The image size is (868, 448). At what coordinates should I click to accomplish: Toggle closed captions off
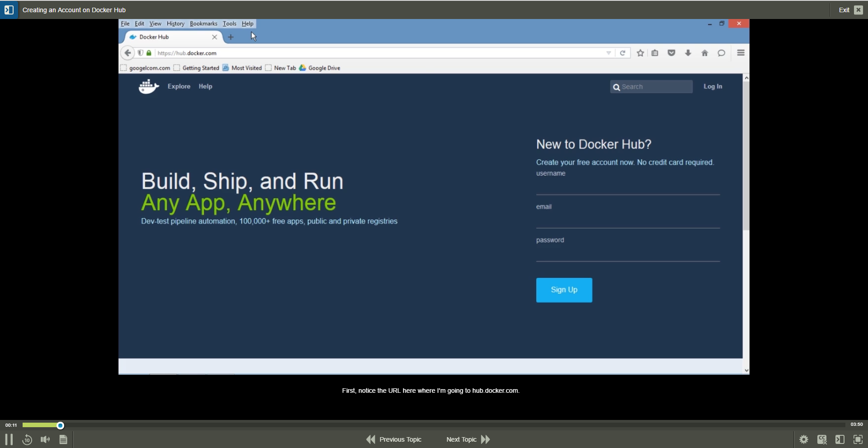coord(822,439)
